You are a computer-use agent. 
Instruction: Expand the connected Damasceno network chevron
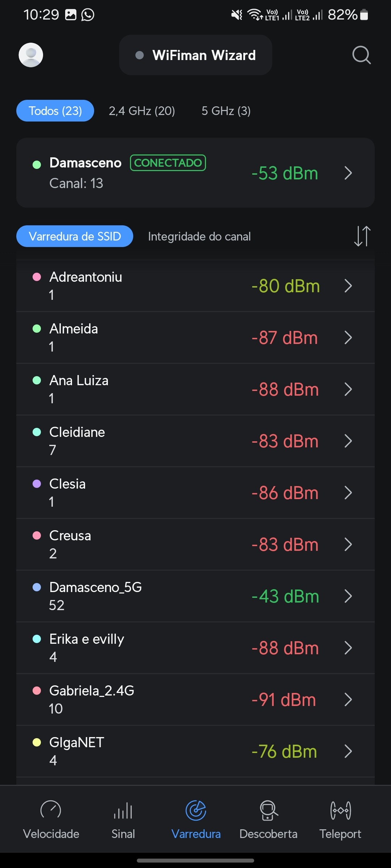[348, 173]
